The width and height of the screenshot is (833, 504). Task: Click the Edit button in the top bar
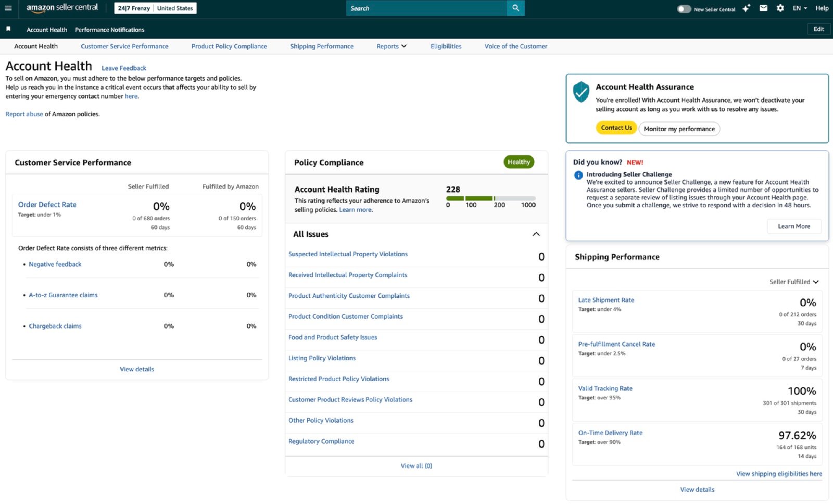click(819, 29)
